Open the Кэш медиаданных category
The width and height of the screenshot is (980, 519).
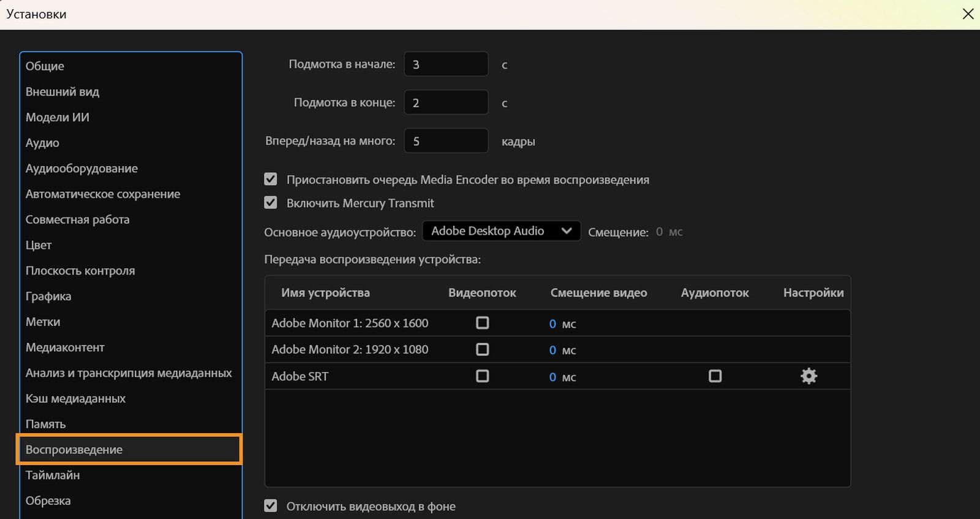click(x=75, y=398)
